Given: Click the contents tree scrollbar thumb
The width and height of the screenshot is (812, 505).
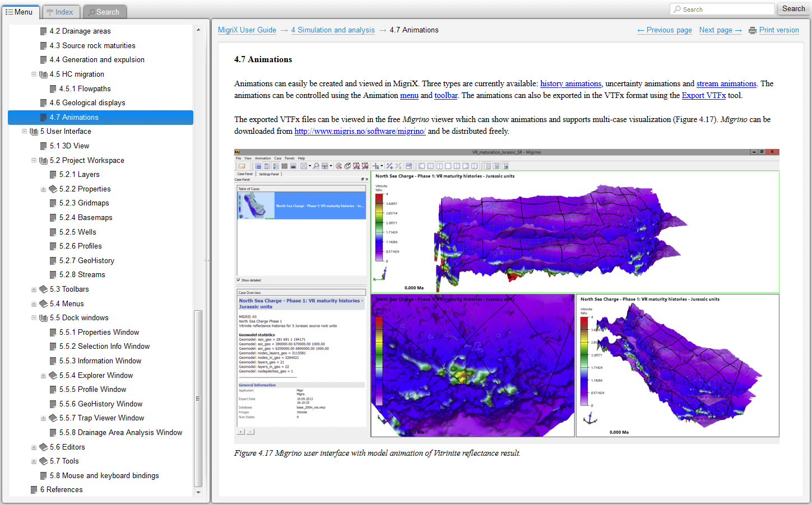Looking at the screenshot, I should pos(198,399).
